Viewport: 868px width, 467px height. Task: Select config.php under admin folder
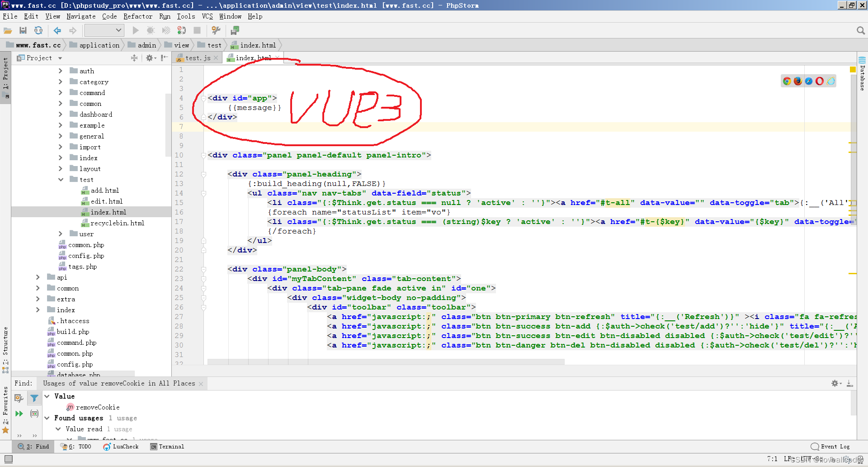[81, 256]
